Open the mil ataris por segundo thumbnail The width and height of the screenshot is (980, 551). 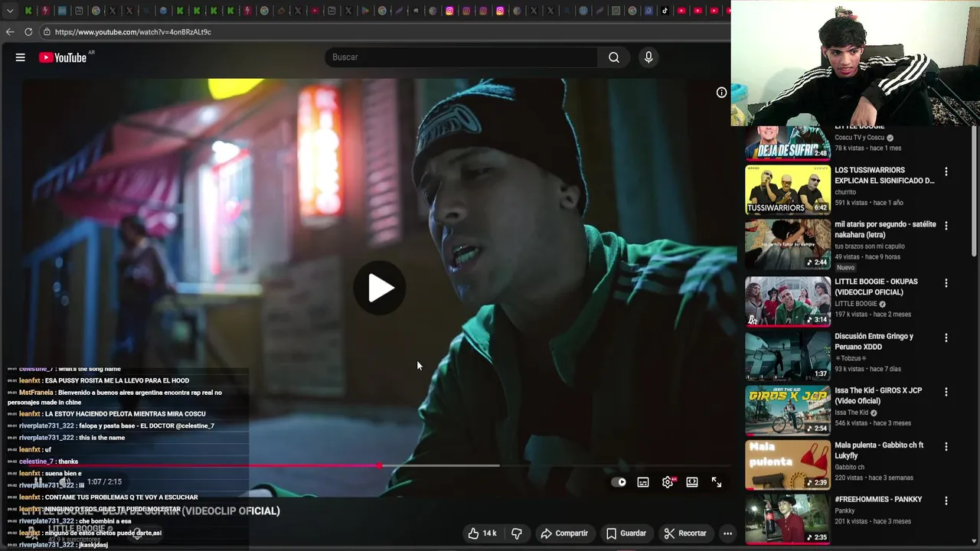pos(788,244)
